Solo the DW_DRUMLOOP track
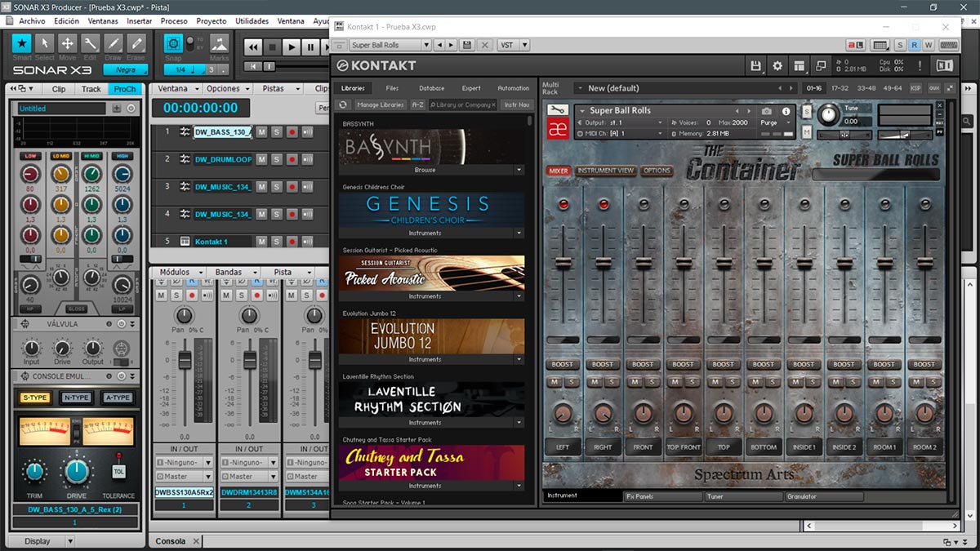Screen dimensions: 980x551 coord(277,159)
